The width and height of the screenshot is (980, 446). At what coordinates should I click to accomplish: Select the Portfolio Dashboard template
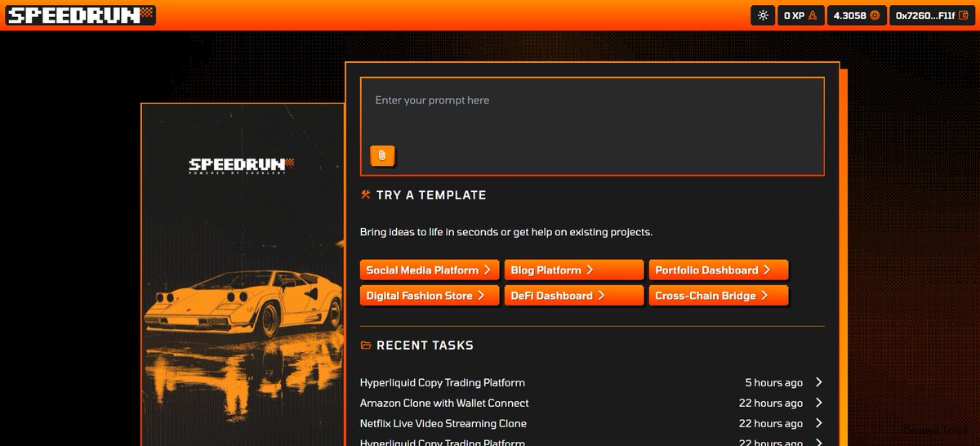[718, 270]
